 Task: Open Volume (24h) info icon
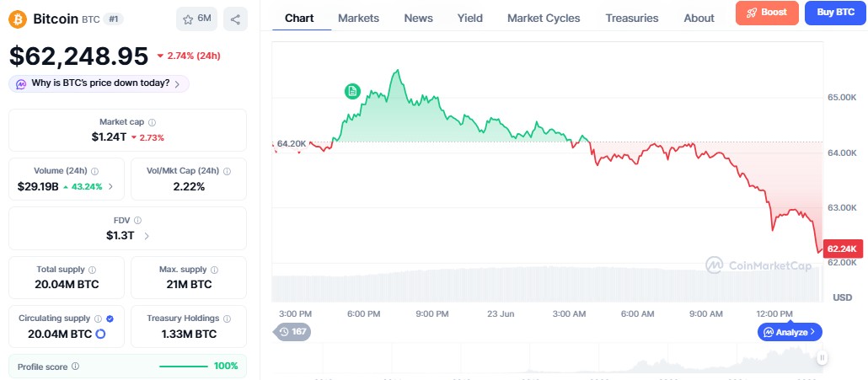(x=95, y=172)
